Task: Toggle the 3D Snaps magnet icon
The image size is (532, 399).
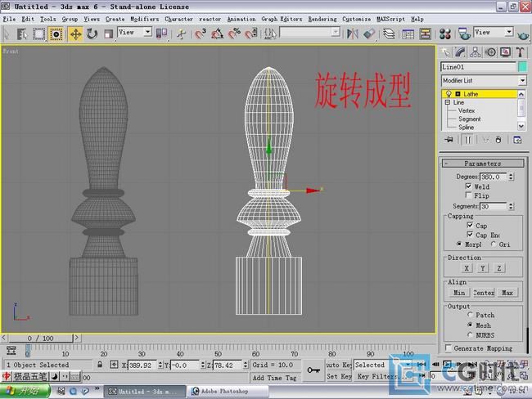Action: tap(201, 34)
